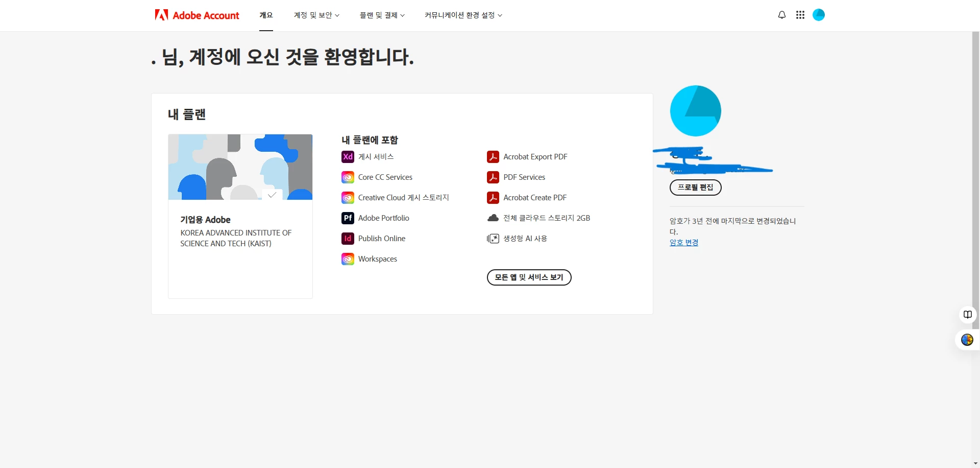This screenshot has height=468, width=980.
Task: Click the 내 플랜 heading
Action: click(187, 114)
